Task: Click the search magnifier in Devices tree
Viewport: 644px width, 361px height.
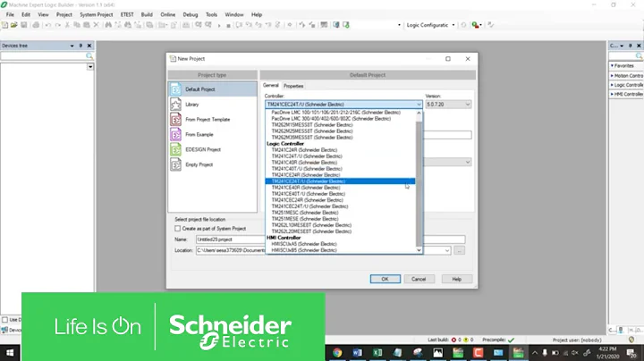Action: tap(89, 56)
